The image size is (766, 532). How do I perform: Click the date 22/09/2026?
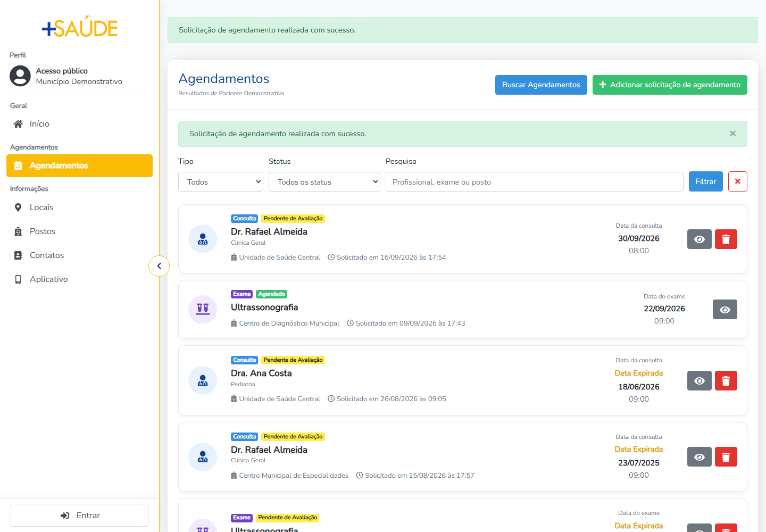click(x=664, y=309)
